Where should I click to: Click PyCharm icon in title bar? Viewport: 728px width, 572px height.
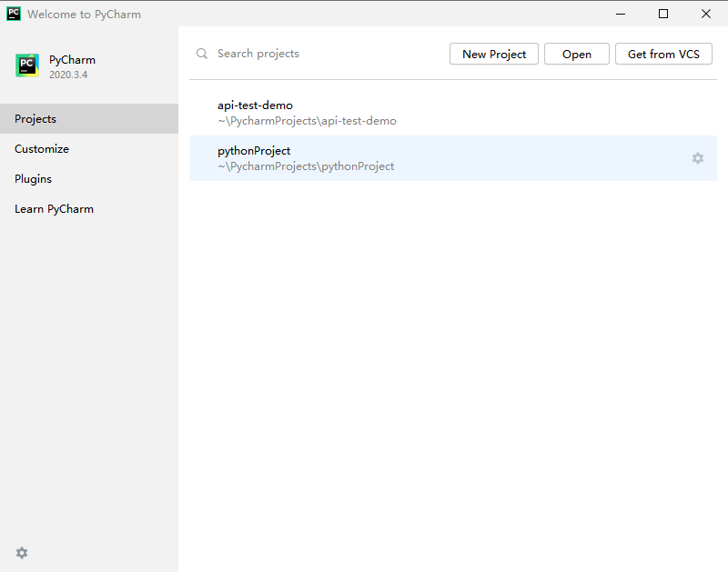14,14
